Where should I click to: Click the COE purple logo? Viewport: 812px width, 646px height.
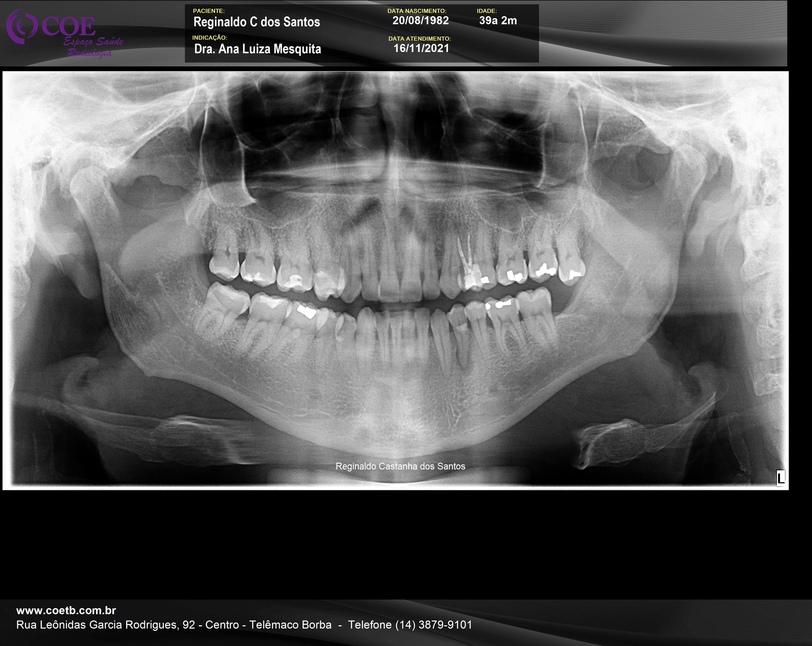point(51,26)
